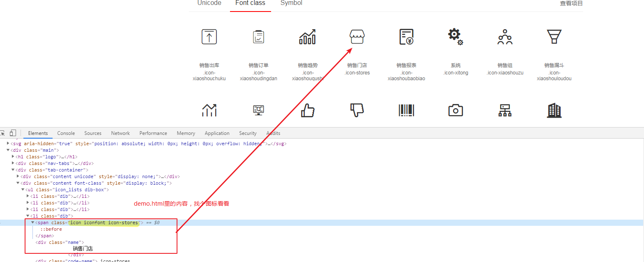
Task: Click the rising bars chart icon in second row
Action: tap(209, 110)
